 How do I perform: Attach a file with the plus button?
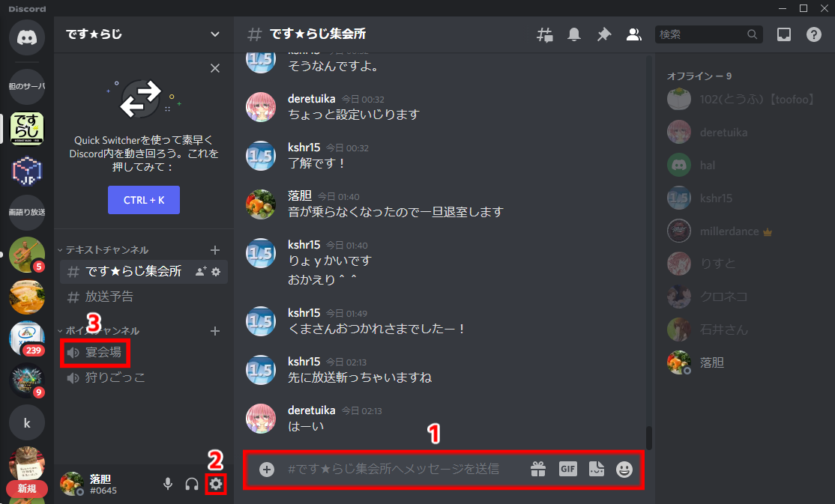coord(267,469)
